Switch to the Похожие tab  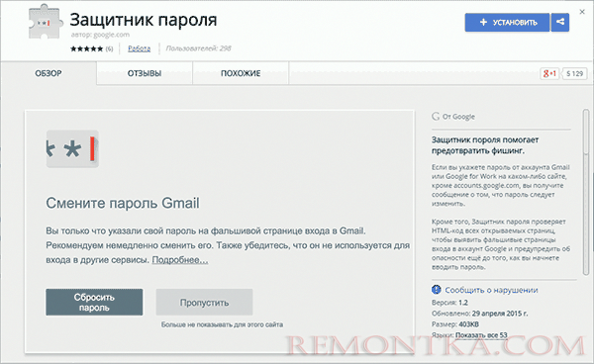241,73
